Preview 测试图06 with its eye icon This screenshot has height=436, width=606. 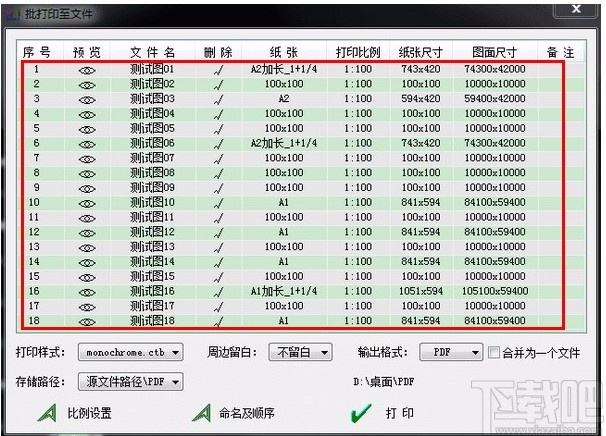[87, 145]
